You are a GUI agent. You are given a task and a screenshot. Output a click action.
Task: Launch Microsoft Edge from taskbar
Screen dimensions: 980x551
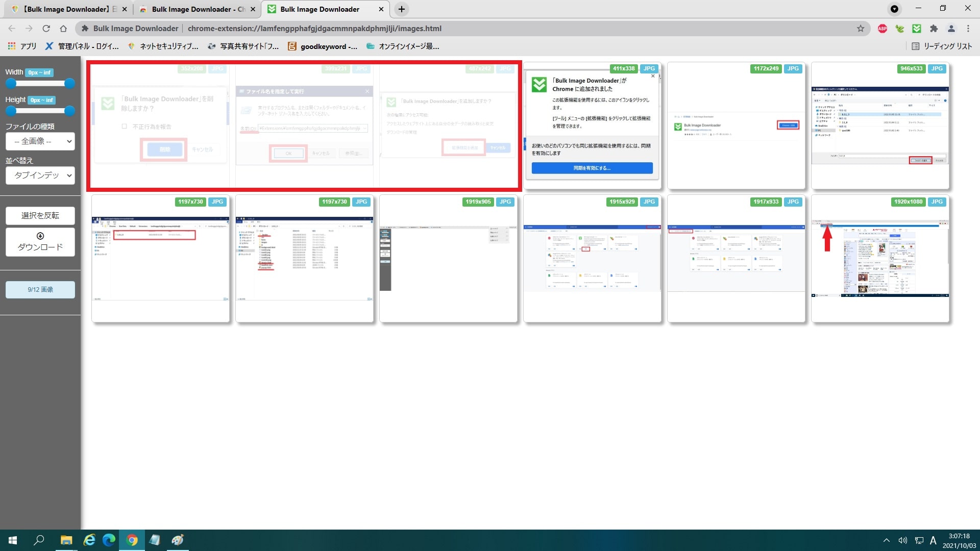[x=109, y=540]
